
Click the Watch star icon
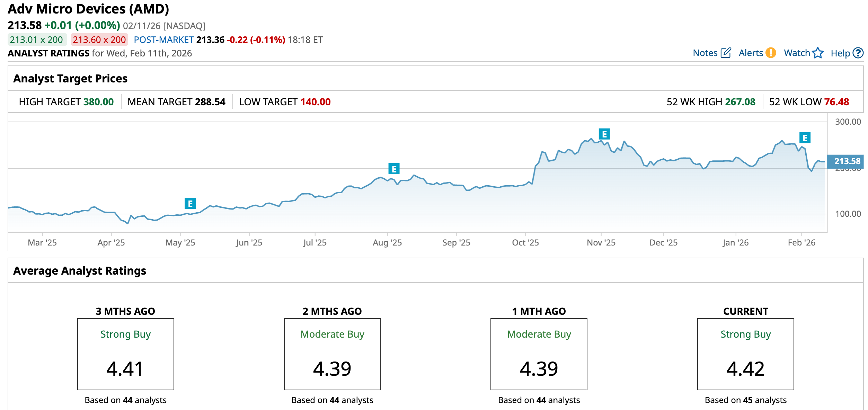pyautogui.click(x=818, y=53)
